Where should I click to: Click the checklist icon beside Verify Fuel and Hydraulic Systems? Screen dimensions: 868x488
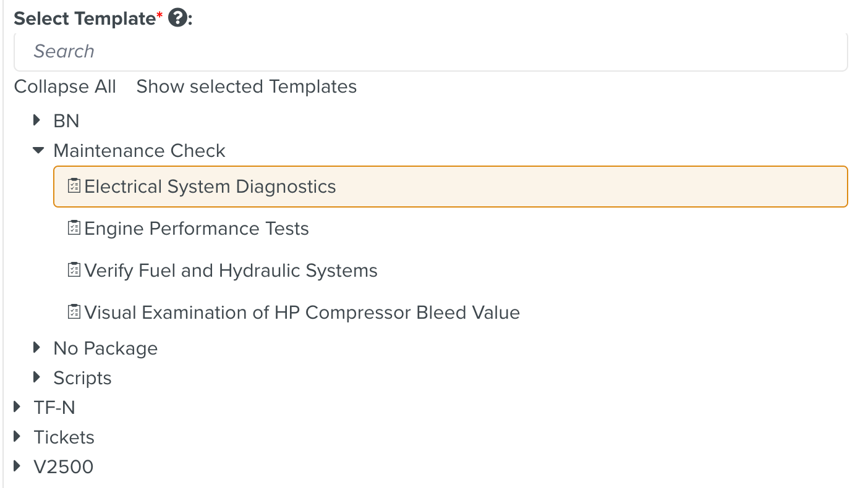click(74, 270)
